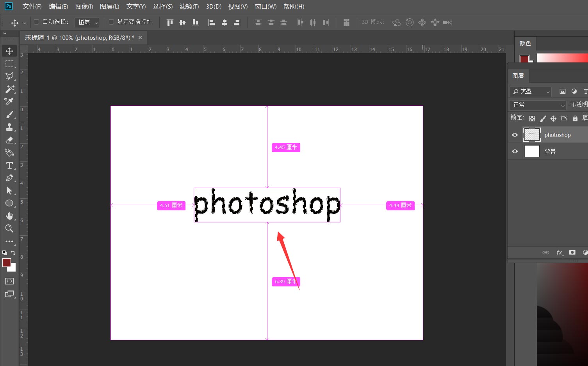Viewport: 588px width, 366px height.
Task: Click the Auto-Align Layers icon
Action: click(346, 22)
